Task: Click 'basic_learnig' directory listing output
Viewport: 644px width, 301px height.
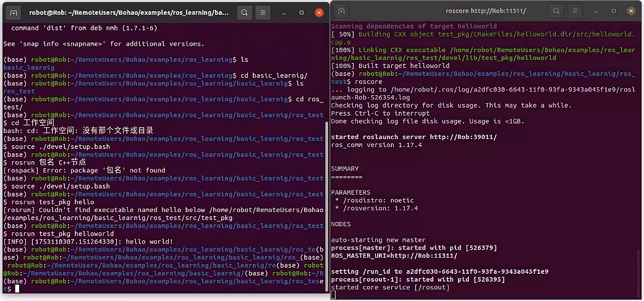Action: tap(29, 67)
